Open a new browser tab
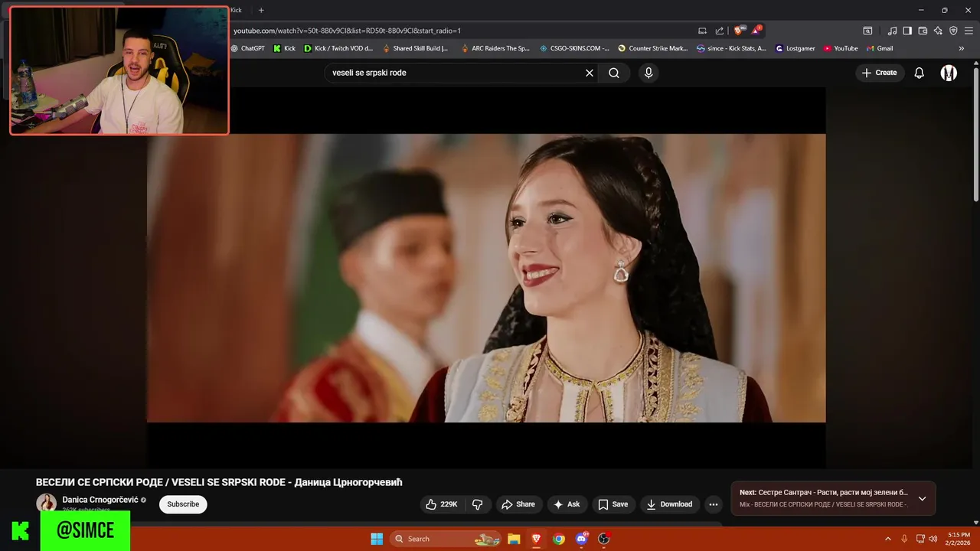The height and width of the screenshot is (551, 980). click(261, 10)
